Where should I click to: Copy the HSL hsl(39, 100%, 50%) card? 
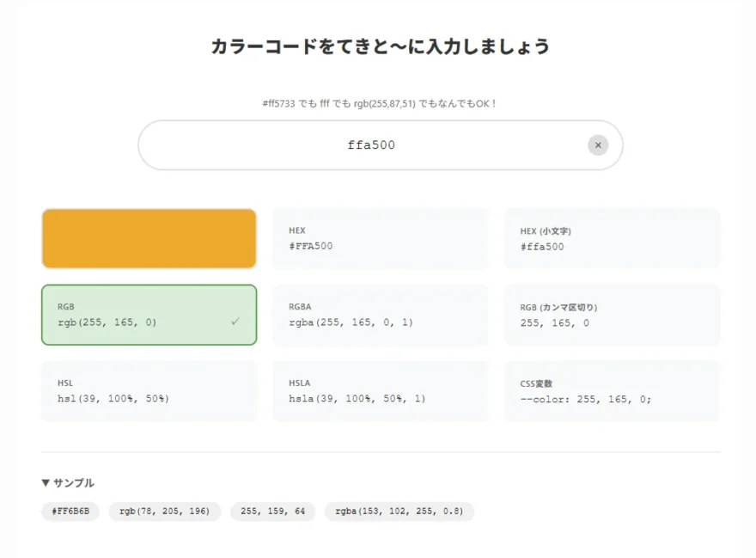point(149,391)
